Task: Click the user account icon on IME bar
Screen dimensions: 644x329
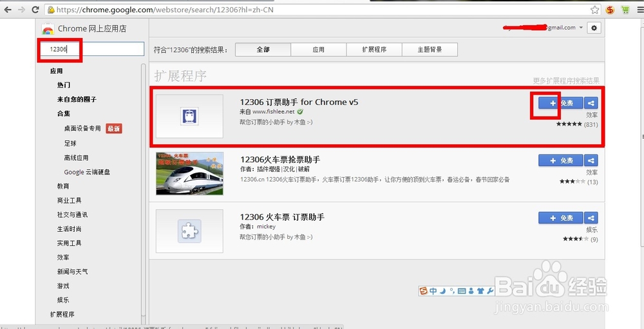Action: point(471,291)
